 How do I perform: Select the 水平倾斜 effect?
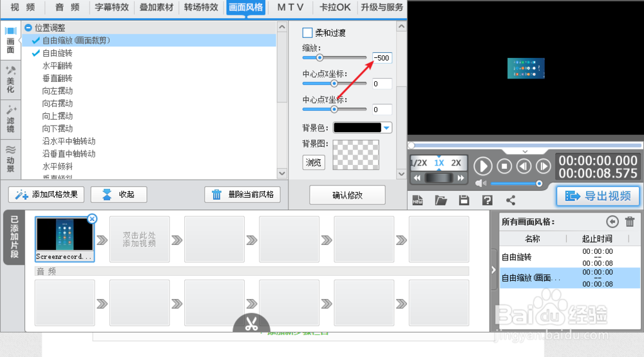pyautogui.click(x=57, y=166)
